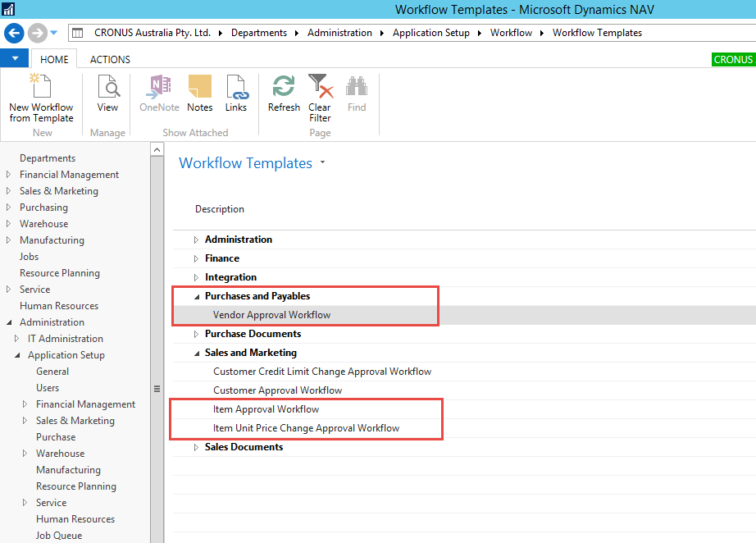Click the navigation pane scrollbar
Viewport: 756px width, 543px height.
point(157,387)
